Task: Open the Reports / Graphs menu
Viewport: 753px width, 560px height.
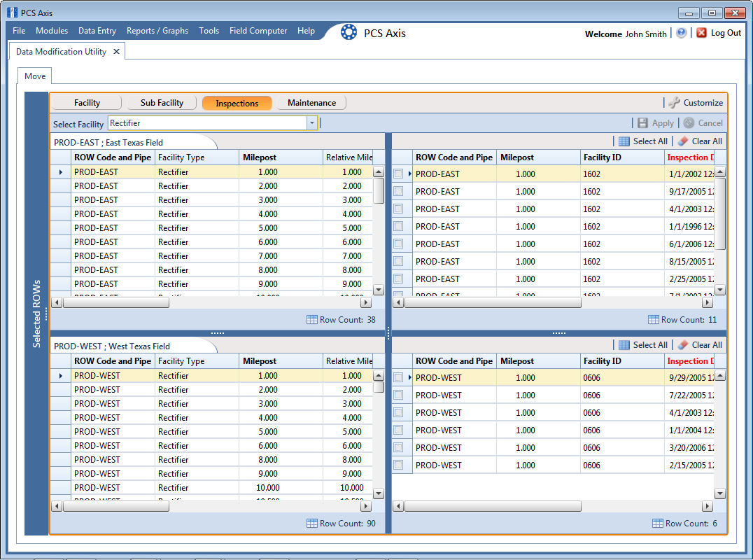Action: point(157,31)
